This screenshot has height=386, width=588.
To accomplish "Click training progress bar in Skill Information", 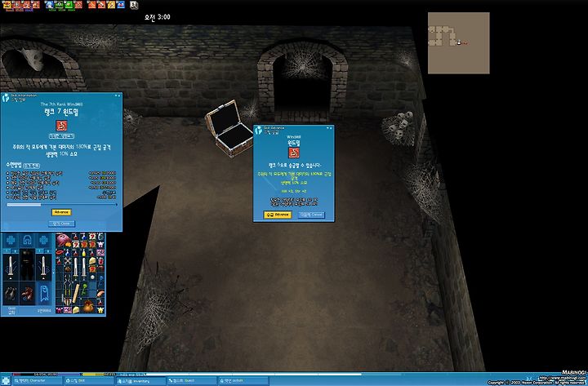I will [x=62, y=205].
